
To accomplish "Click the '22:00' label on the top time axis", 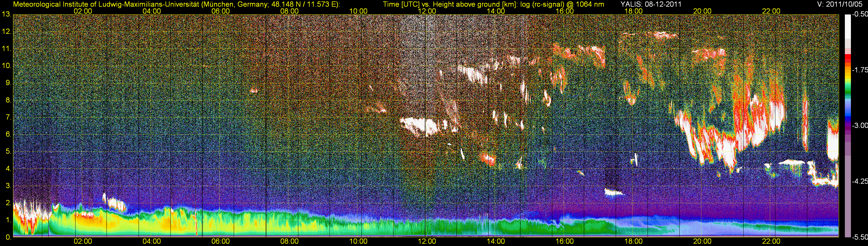I will click(x=771, y=11).
